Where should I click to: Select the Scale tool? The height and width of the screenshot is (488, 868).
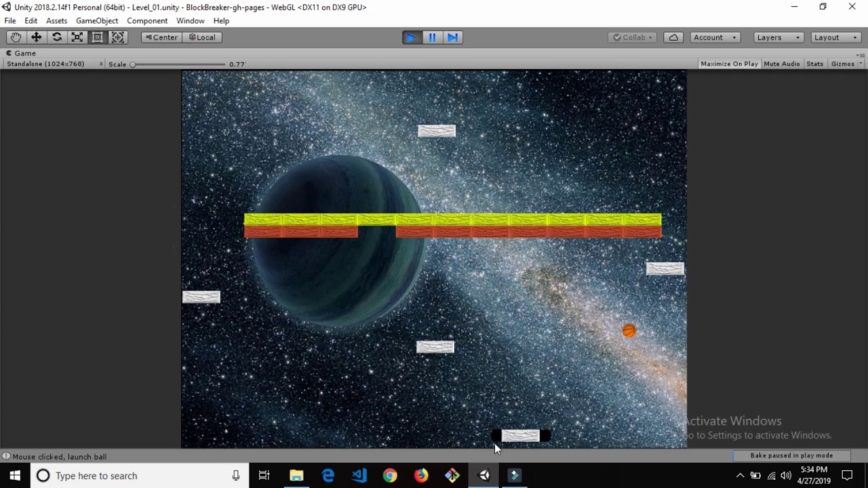click(x=77, y=37)
